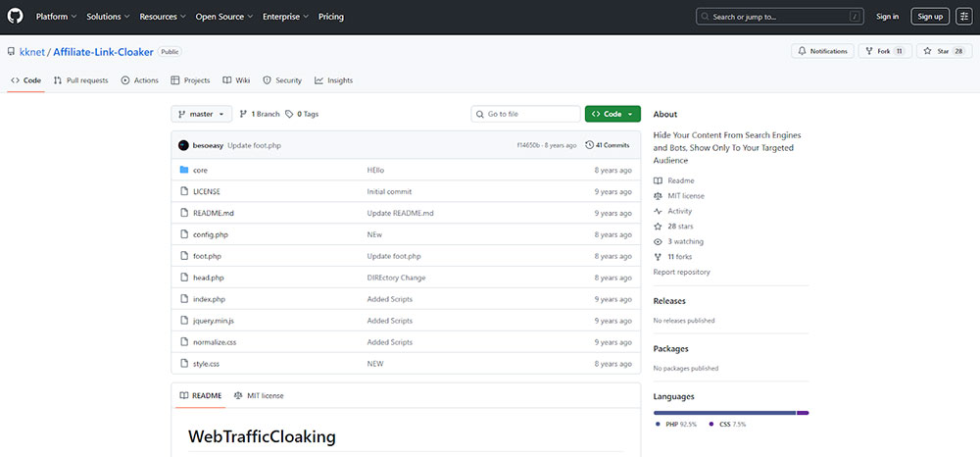Viewport: 980px width, 457px height.
Task: Expand the Enterprise menu
Action: pos(285,17)
